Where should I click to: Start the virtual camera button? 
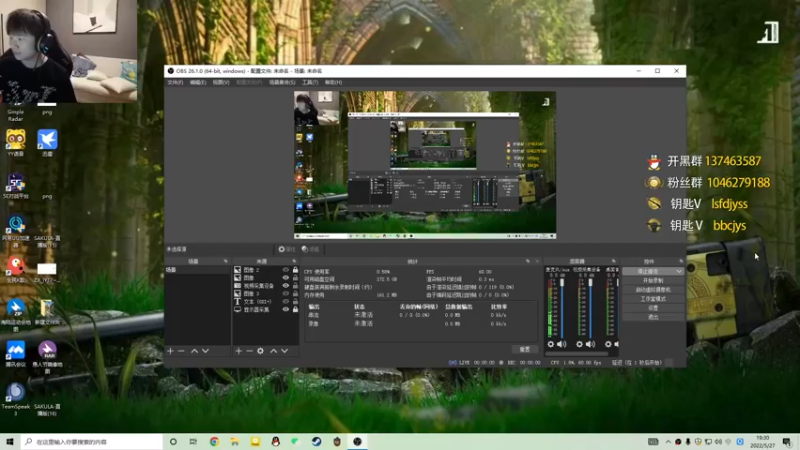point(653,290)
